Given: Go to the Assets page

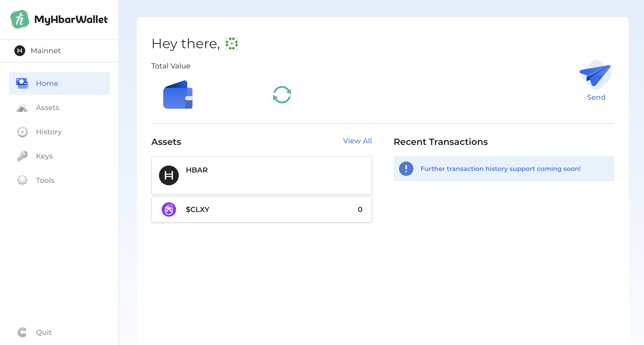Looking at the screenshot, I should (x=48, y=108).
